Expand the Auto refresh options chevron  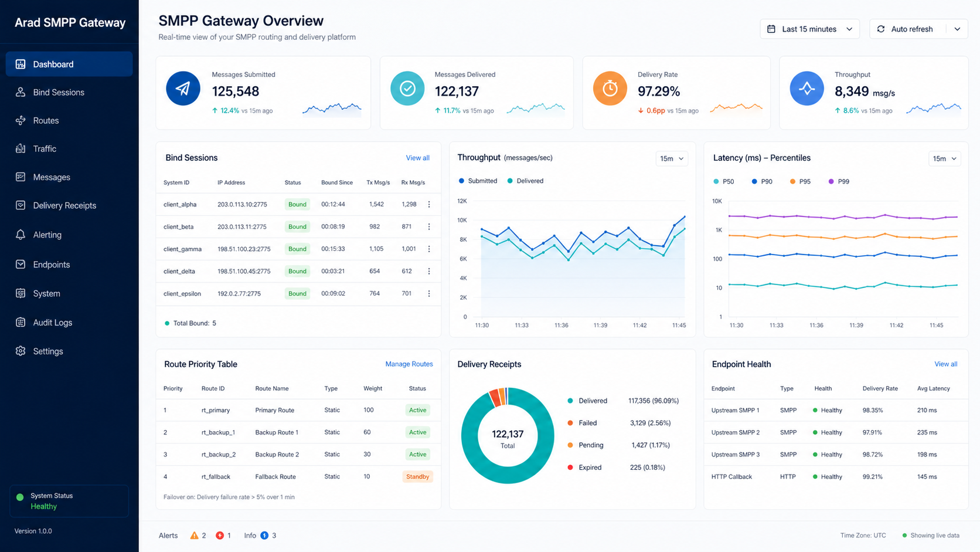[x=957, y=29]
